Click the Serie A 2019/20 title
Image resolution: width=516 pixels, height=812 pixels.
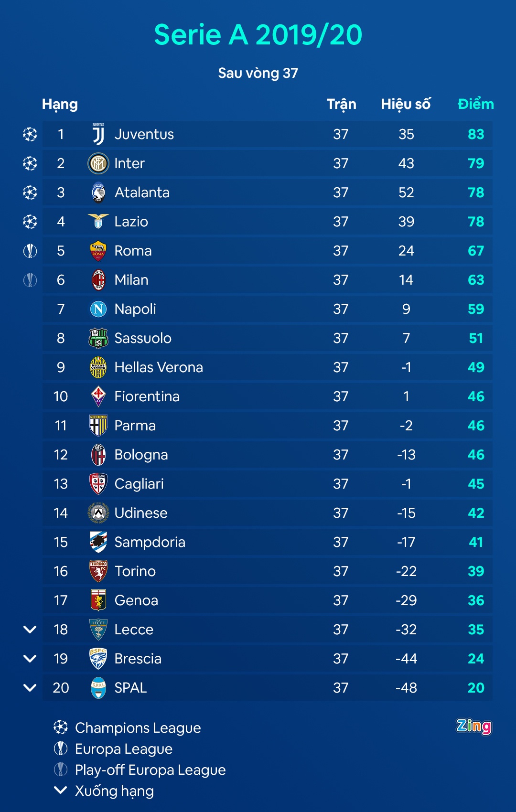pyautogui.click(x=258, y=35)
